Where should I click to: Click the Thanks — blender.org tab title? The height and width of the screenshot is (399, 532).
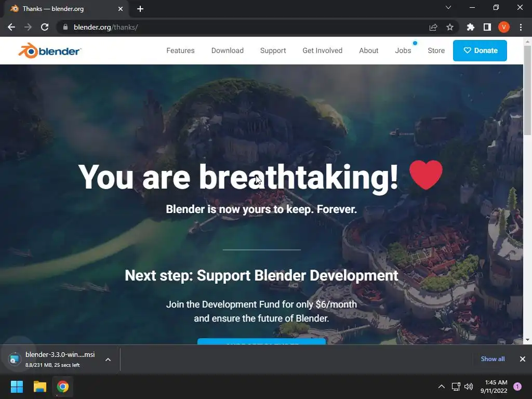(x=53, y=9)
